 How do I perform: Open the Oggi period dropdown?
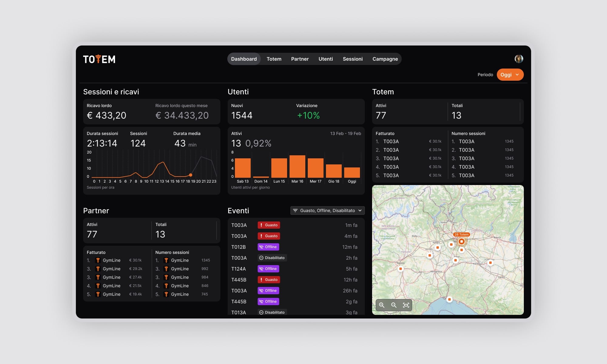[510, 75]
